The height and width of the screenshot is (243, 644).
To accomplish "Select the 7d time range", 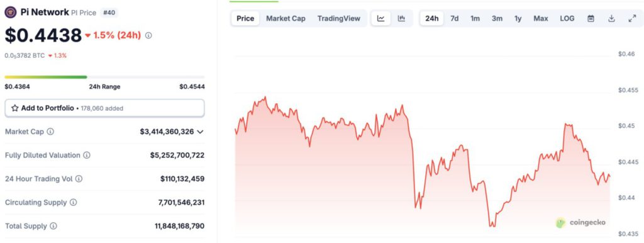I will pos(454,18).
